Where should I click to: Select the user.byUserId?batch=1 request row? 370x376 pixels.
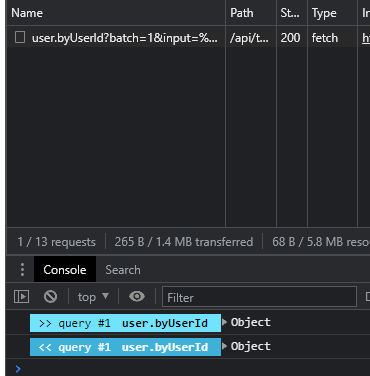pos(188,37)
